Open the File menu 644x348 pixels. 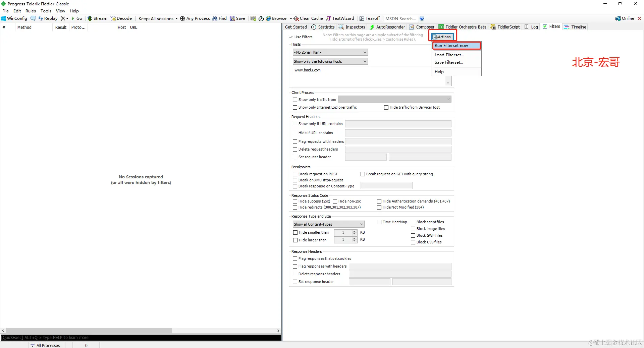[x=6, y=11]
